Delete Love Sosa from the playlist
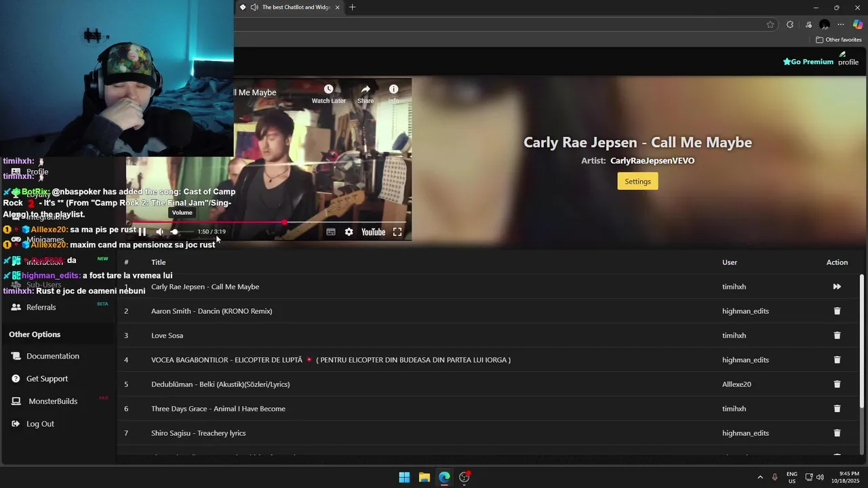Image resolution: width=868 pixels, height=488 pixels. [x=837, y=335]
